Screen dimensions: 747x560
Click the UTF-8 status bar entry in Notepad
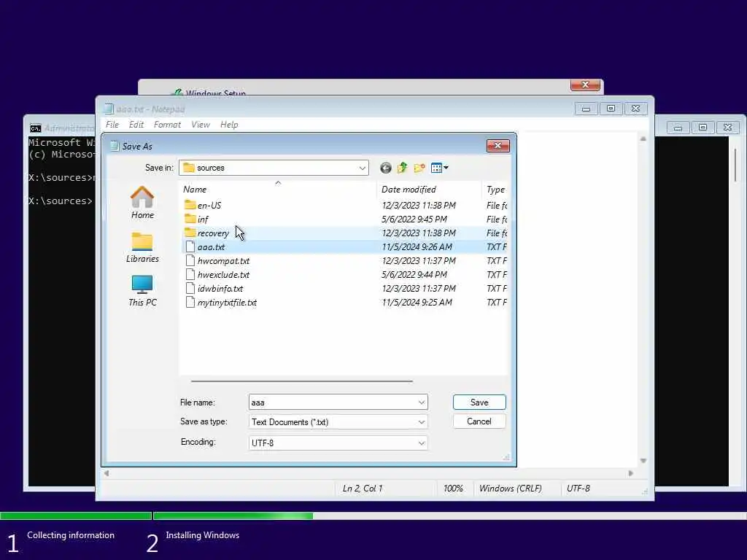(578, 489)
